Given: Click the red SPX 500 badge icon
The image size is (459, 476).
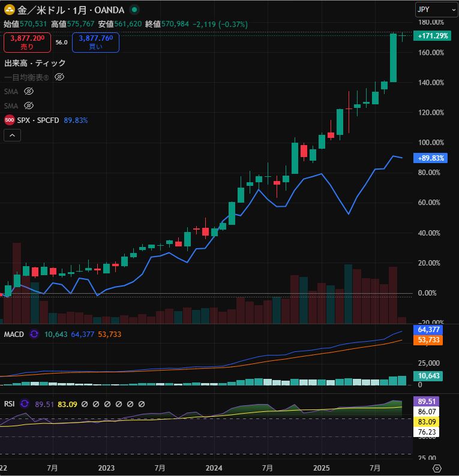Looking at the screenshot, I should tap(10, 120).
